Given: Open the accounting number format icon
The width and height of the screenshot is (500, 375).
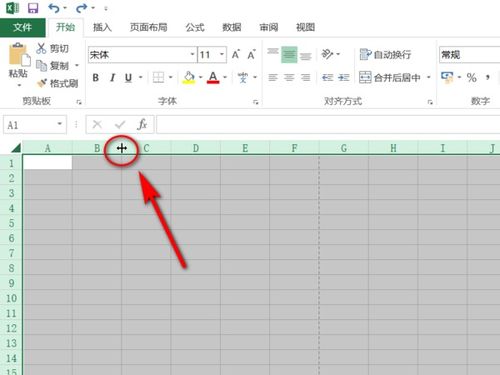Looking at the screenshot, I should click(x=447, y=77).
